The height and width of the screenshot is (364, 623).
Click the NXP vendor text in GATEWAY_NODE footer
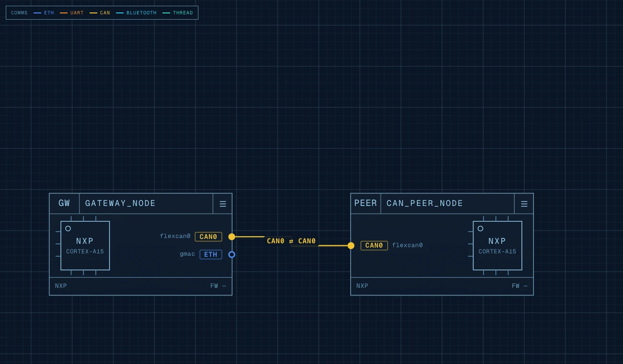61,286
